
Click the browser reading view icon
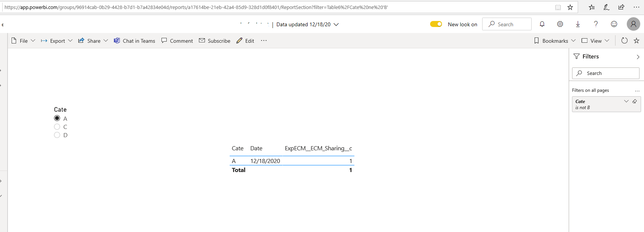coord(558,7)
